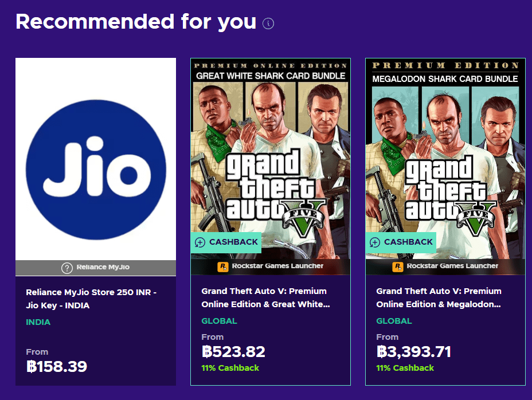
Task: Click cashback icon on Great White Shark card
Action: tap(200, 242)
